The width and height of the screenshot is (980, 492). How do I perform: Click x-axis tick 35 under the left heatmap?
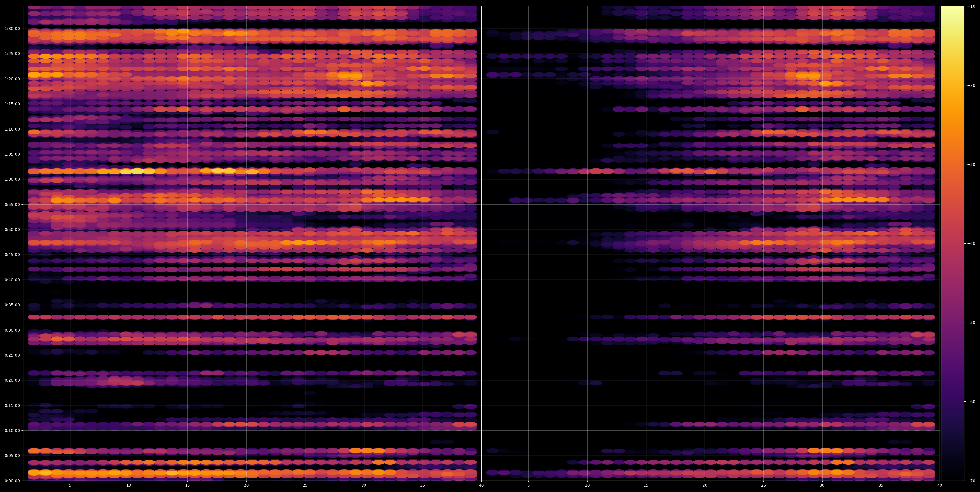pos(423,486)
